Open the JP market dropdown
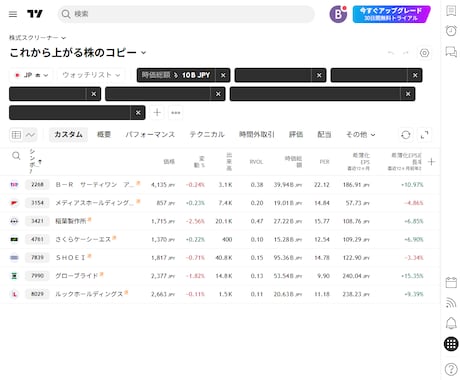The height and width of the screenshot is (380, 460). [x=31, y=75]
